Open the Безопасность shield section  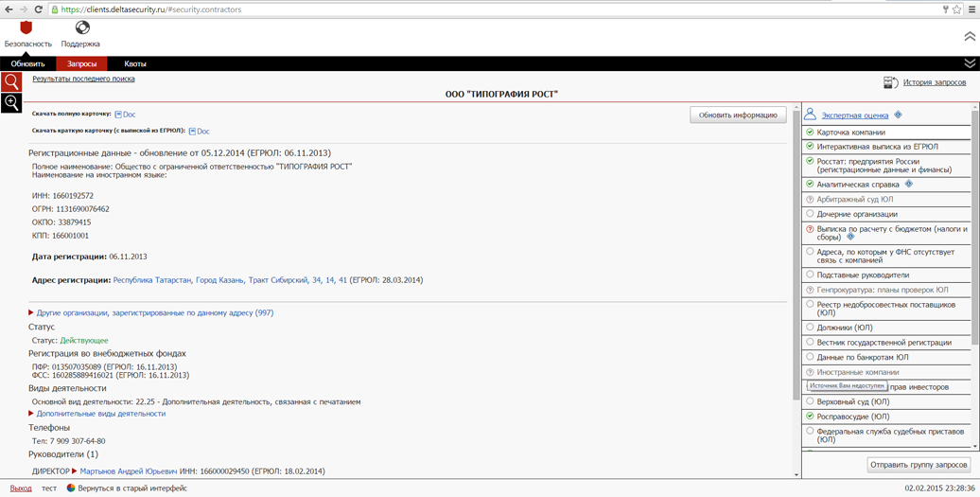[26, 28]
